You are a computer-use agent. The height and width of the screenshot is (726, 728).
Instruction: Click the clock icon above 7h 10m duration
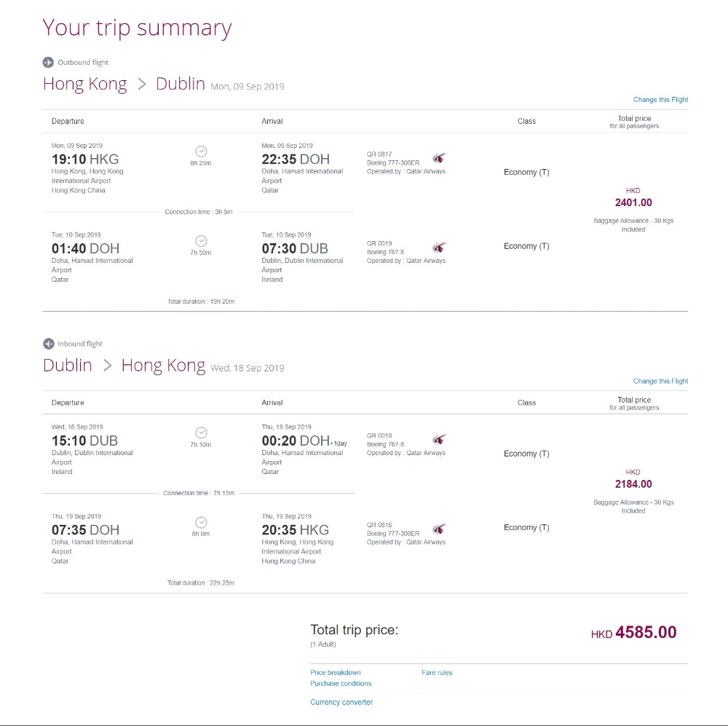202,433
